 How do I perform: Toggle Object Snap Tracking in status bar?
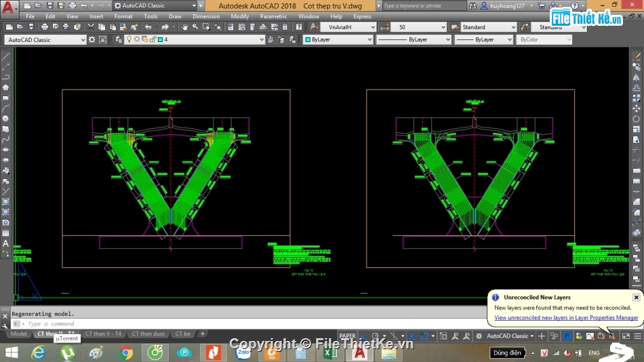[x=412, y=336]
